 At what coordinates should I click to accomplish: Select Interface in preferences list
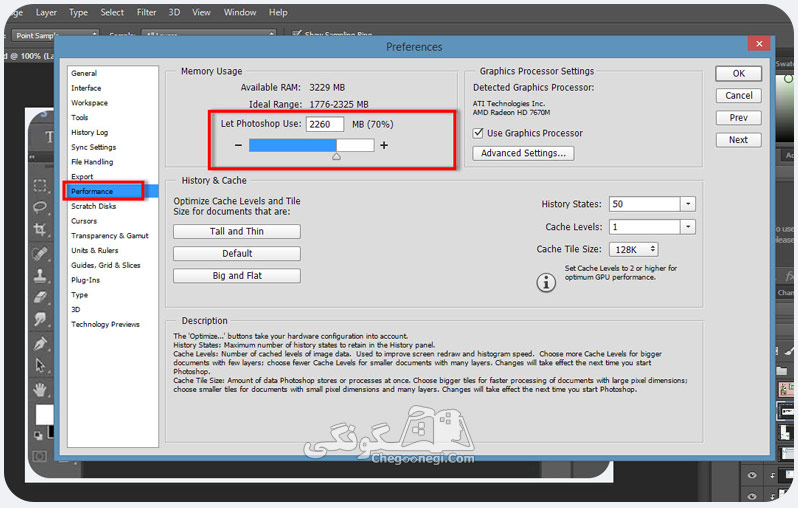click(86, 88)
